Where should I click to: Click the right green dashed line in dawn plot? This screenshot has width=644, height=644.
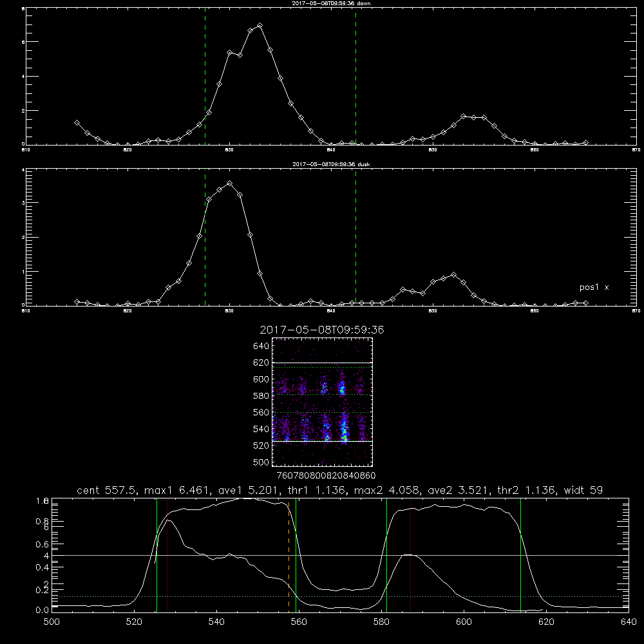(x=355, y=78)
